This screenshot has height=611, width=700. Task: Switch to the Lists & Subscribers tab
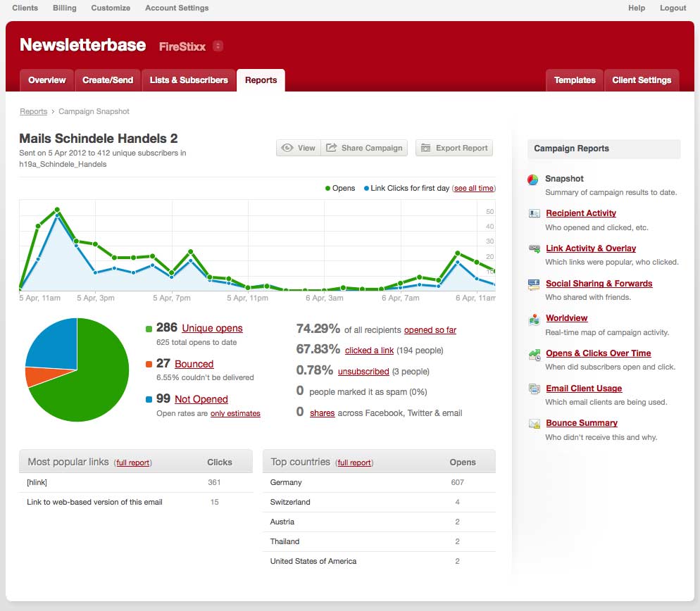point(189,80)
